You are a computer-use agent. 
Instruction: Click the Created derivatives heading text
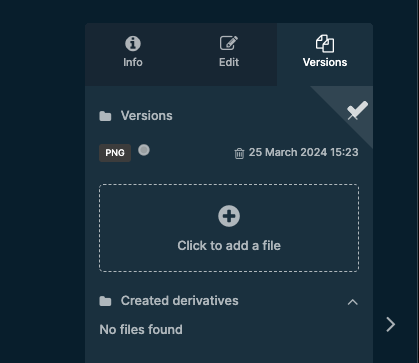tap(180, 301)
